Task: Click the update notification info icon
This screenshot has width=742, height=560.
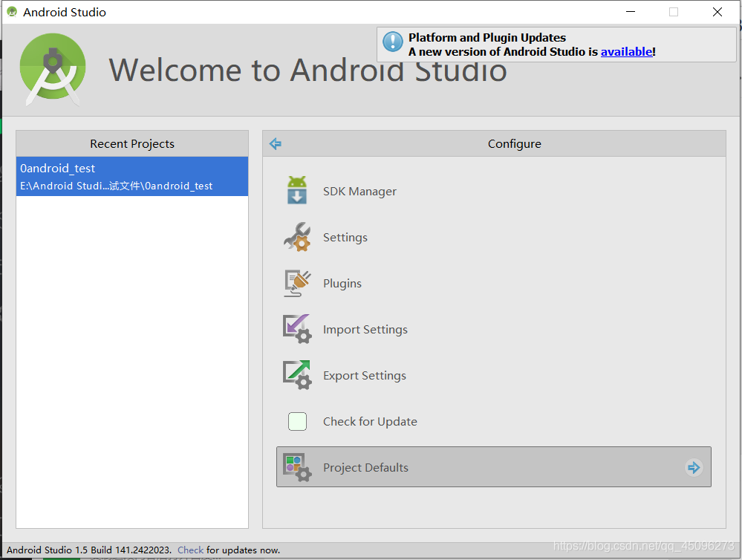Action: 393,42
